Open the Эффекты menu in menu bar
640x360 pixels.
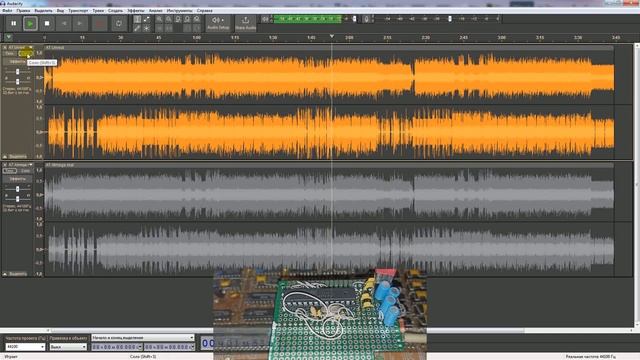point(136,11)
